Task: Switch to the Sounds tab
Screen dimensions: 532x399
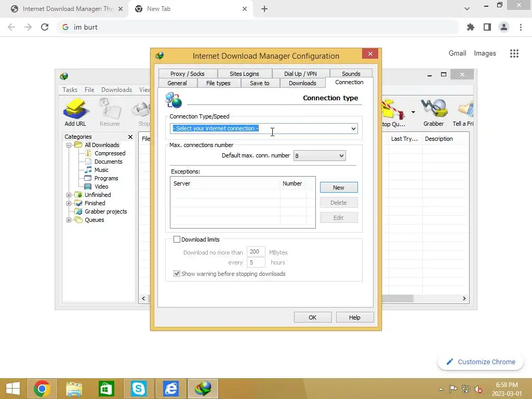Action: [x=351, y=74]
